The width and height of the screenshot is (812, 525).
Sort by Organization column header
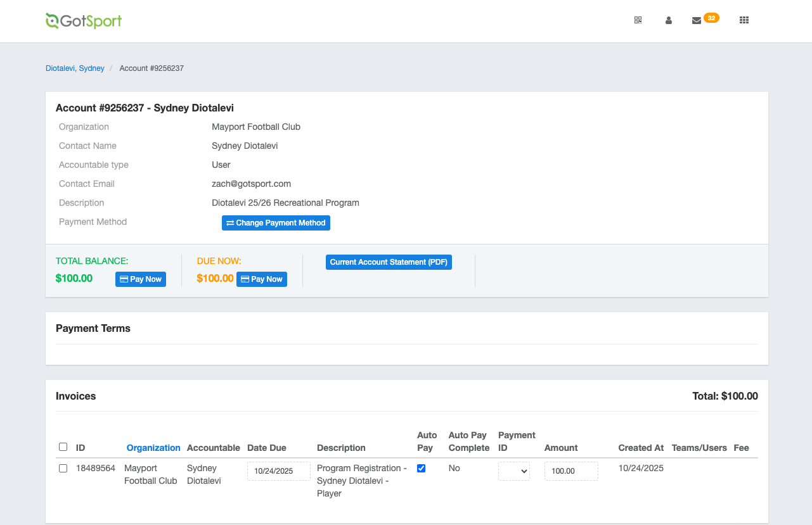click(153, 448)
